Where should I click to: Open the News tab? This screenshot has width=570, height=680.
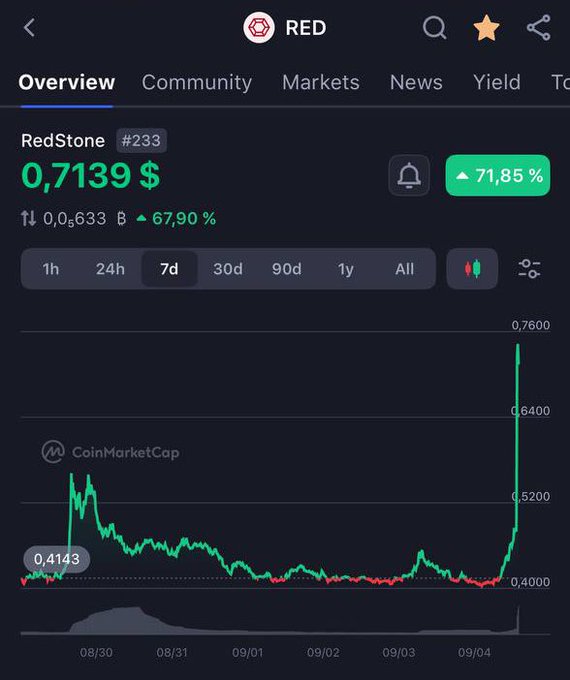click(416, 82)
